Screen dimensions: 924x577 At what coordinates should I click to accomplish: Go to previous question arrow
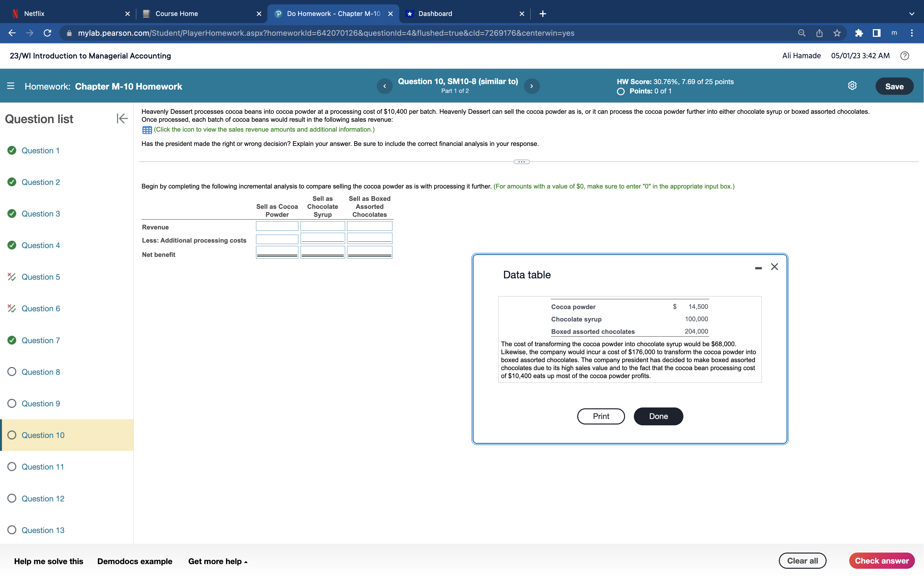(x=384, y=86)
